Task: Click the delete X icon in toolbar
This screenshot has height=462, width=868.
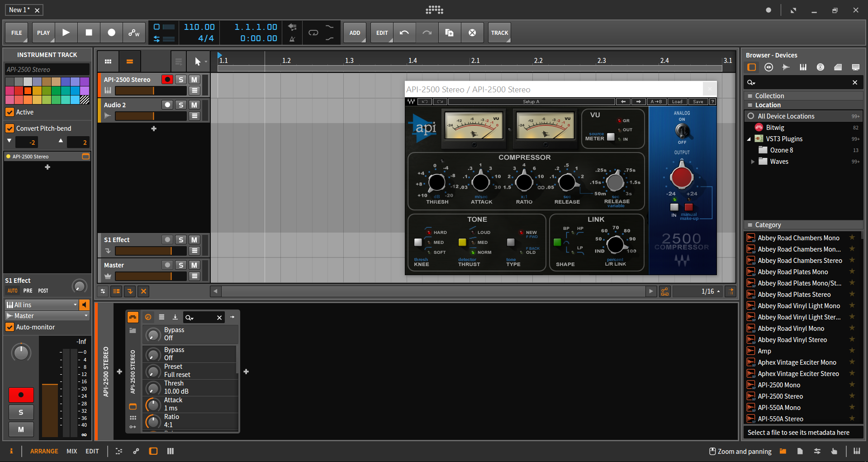Action: click(472, 33)
